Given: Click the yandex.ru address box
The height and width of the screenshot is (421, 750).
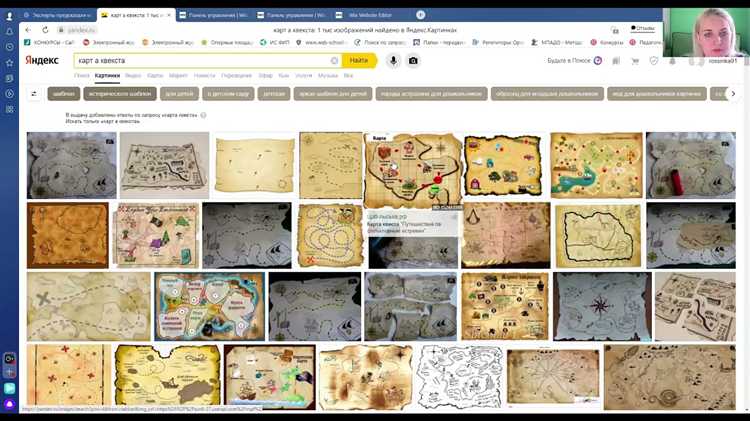Looking at the screenshot, I should pyautogui.click(x=77, y=30).
